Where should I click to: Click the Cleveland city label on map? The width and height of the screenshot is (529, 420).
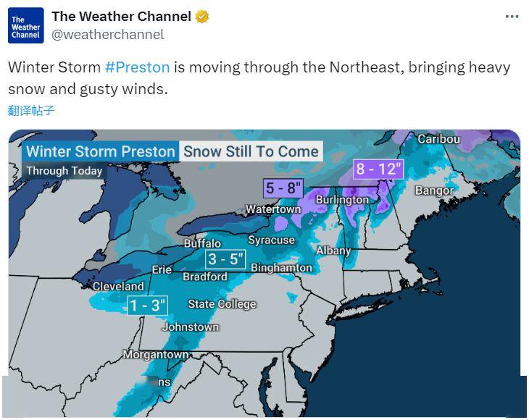tap(118, 287)
